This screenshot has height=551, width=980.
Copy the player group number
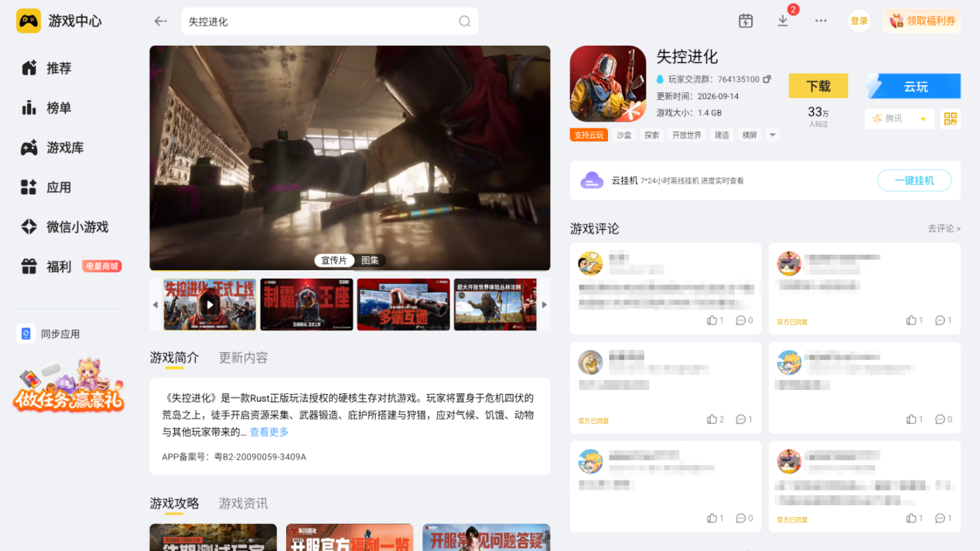tap(767, 79)
